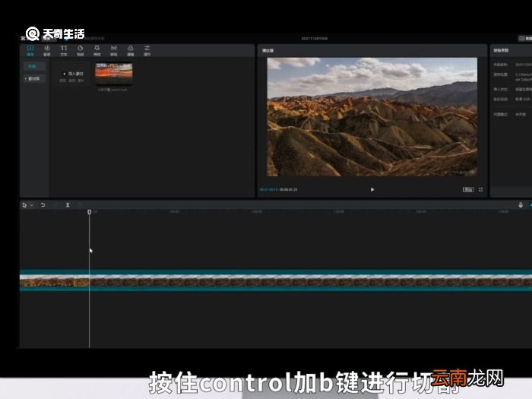Select the imported video thumbnail in the media bin
Image resolution: width=532 pixels, height=399 pixels.
(x=114, y=74)
